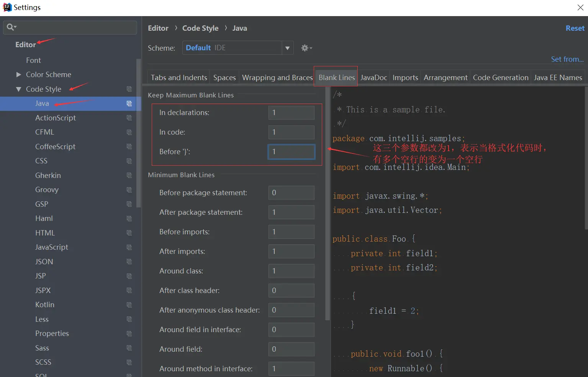Click the Before package statement field
The image size is (588, 377).
point(292,193)
